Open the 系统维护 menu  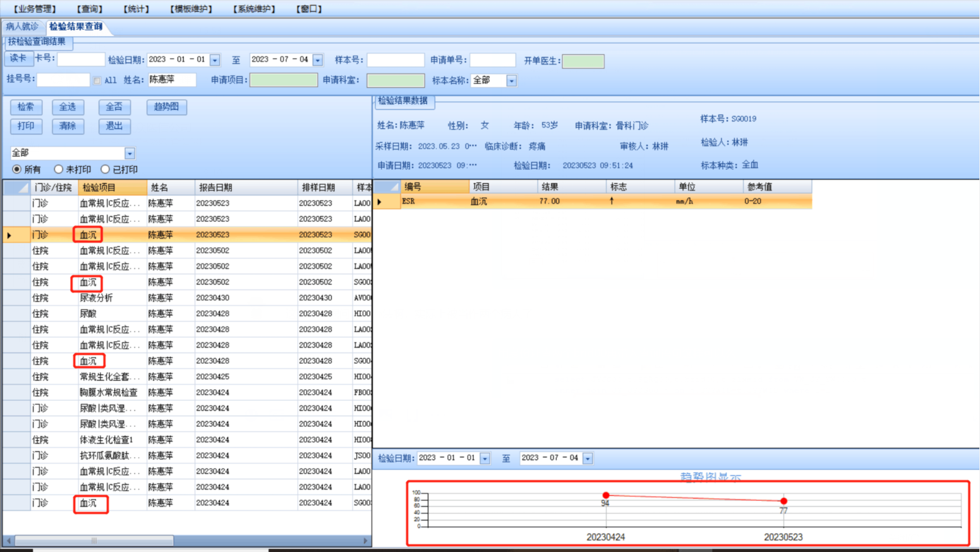click(x=254, y=9)
